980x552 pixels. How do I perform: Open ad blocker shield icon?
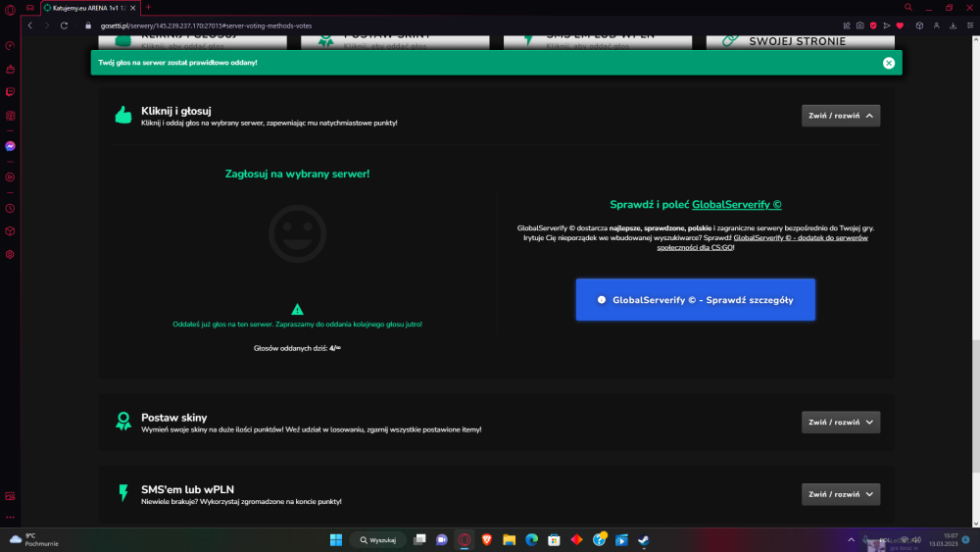tap(873, 25)
